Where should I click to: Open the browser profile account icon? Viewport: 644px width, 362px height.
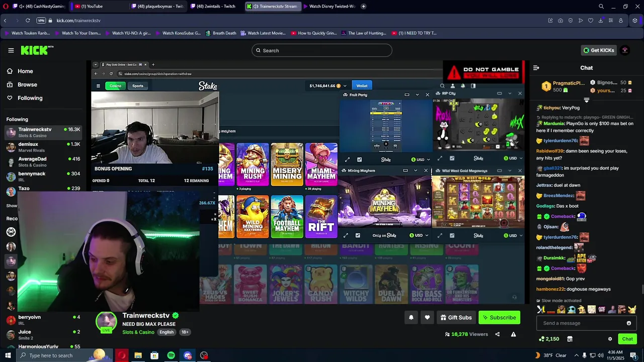click(621, 21)
